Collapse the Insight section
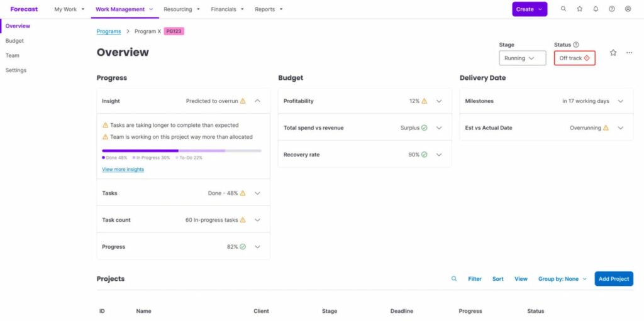Image resolution: width=644 pixels, height=321 pixels. coord(257,101)
